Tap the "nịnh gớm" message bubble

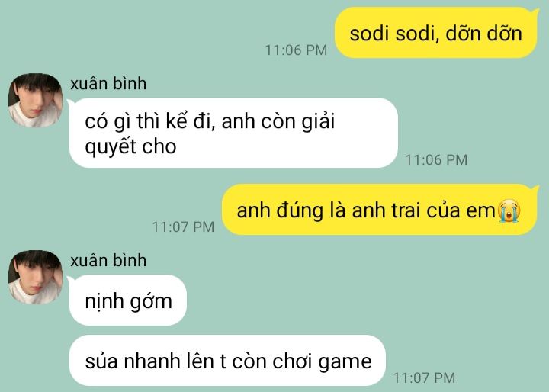tap(128, 300)
